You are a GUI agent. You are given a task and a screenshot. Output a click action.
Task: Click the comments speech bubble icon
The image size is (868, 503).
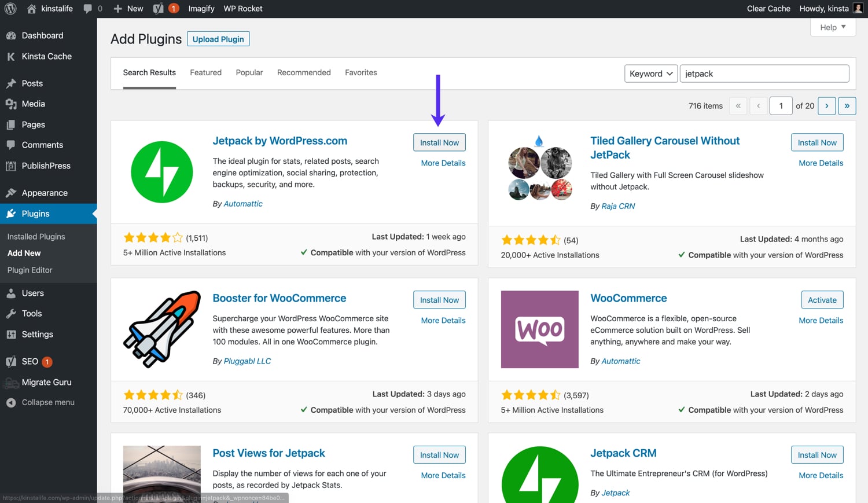pyautogui.click(x=88, y=8)
